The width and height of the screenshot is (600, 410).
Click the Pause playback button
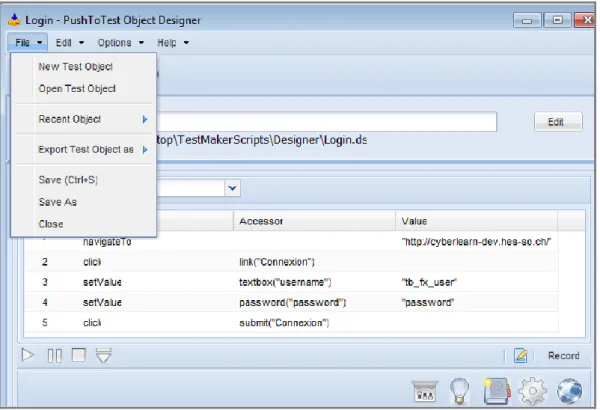pyautogui.click(x=55, y=356)
